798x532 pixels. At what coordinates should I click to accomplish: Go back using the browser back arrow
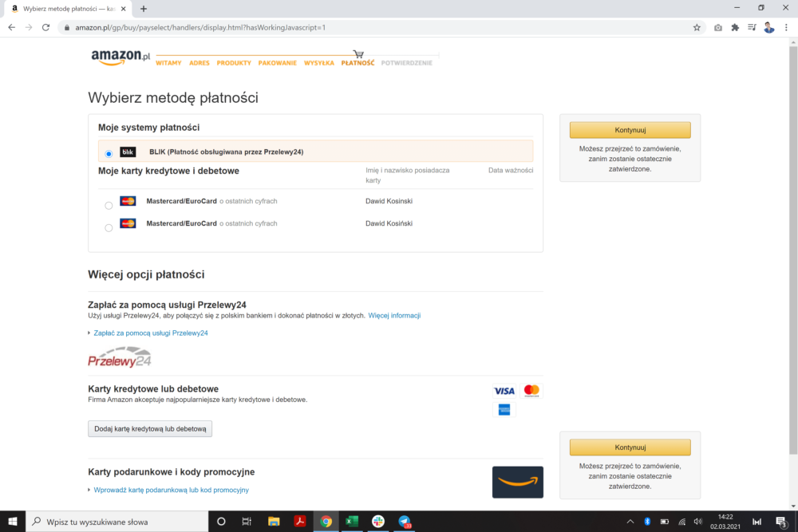[12, 27]
